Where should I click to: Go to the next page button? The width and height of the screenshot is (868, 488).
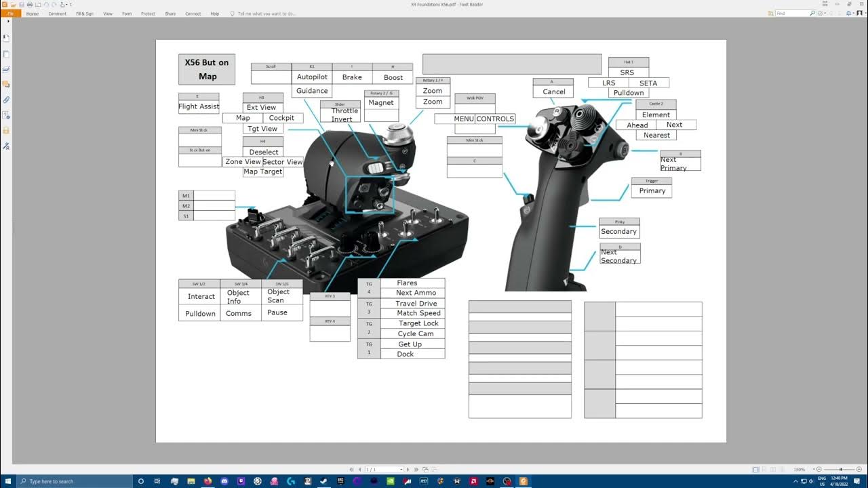pos(408,469)
